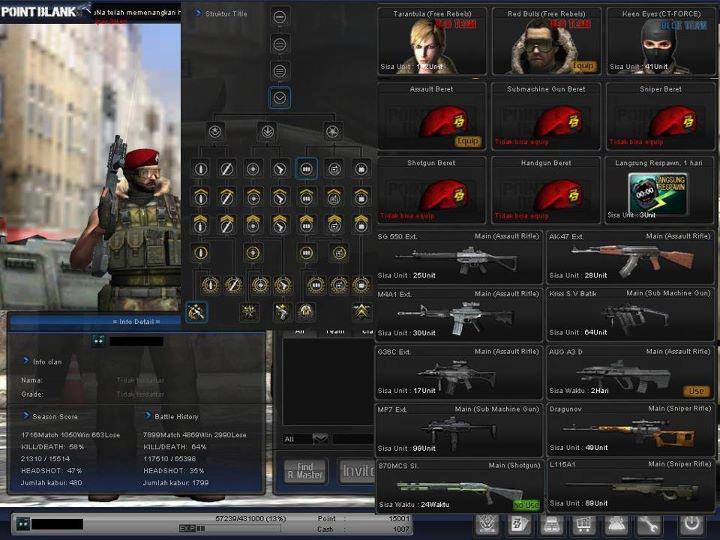Image resolution: width=720 pixels, height=540 pixels.
Task: Select the title node with two bars
Action: (280, 45)
